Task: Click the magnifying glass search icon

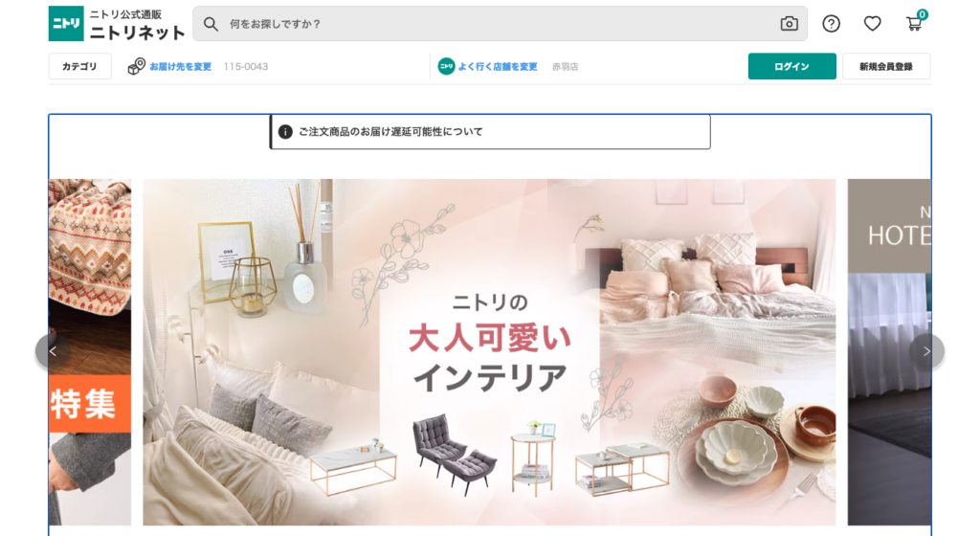Action: 211,24
